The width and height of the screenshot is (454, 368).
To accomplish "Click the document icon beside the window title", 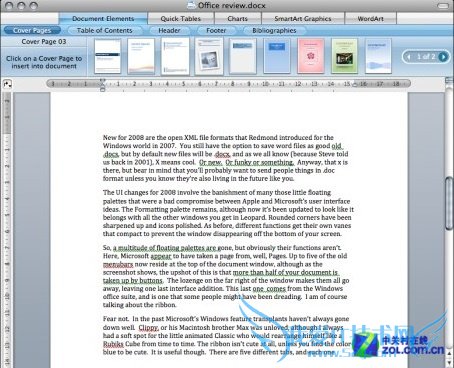I will click(191, 5).
